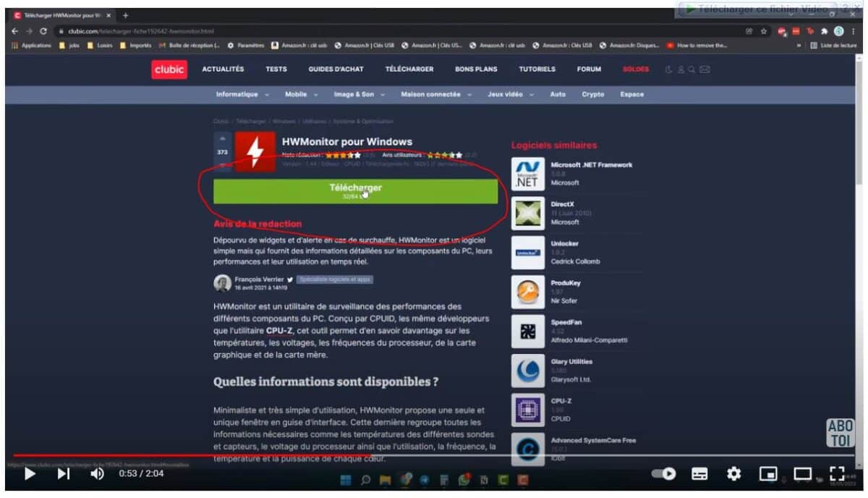Play the video
Image resolution: width=868 pixels, height=498 pixels.
(30, 473)
